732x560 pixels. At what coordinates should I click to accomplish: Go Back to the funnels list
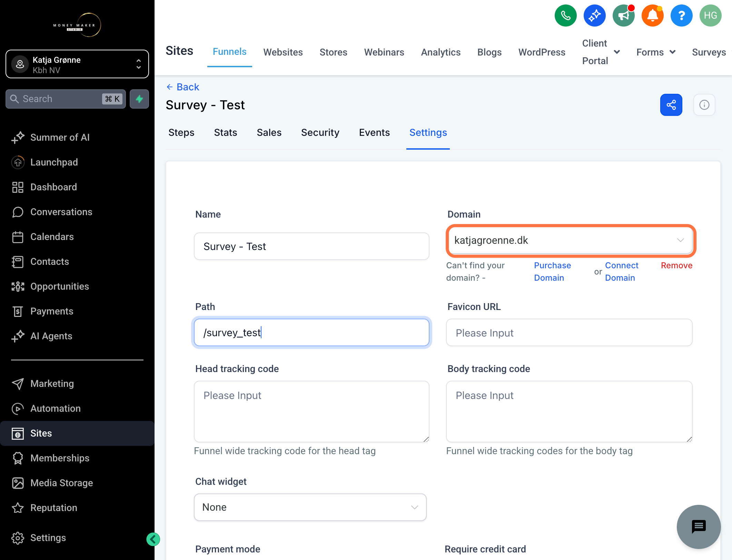pos(183,87)
